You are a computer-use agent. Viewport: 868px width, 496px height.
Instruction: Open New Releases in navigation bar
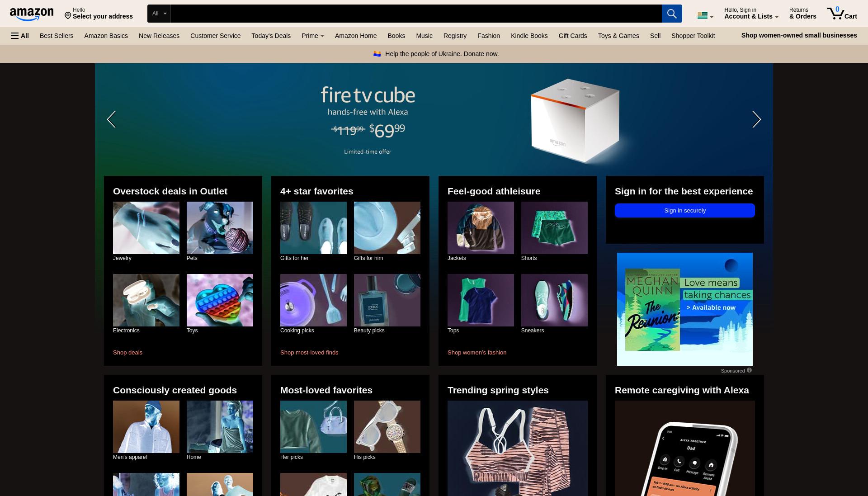159,36
